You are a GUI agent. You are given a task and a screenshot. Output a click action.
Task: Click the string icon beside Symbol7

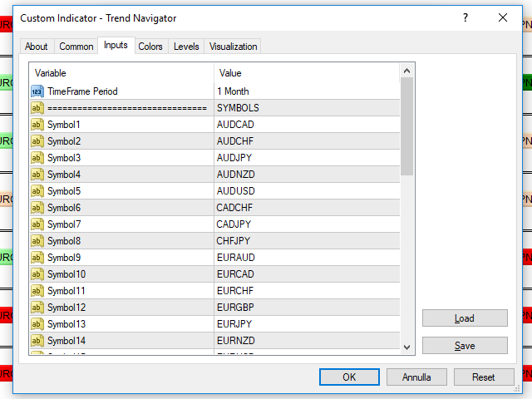pos(37,224)
